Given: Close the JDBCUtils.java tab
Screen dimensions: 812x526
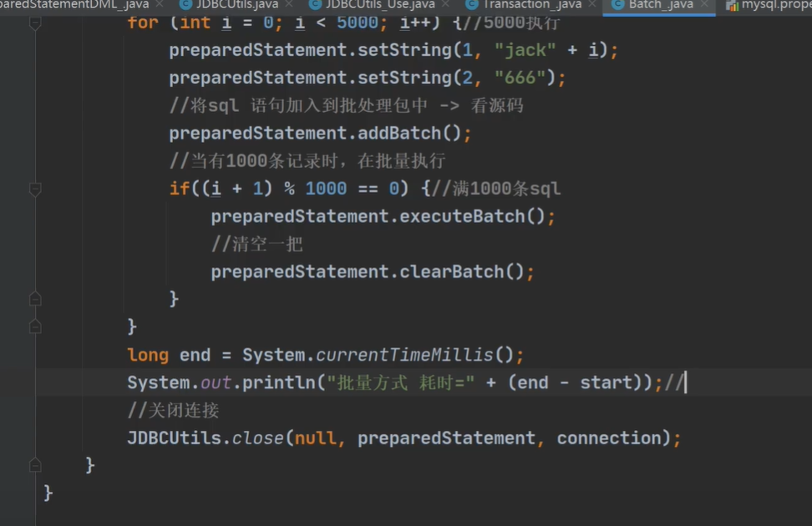Looking at the screenshot, I should 289,4.
